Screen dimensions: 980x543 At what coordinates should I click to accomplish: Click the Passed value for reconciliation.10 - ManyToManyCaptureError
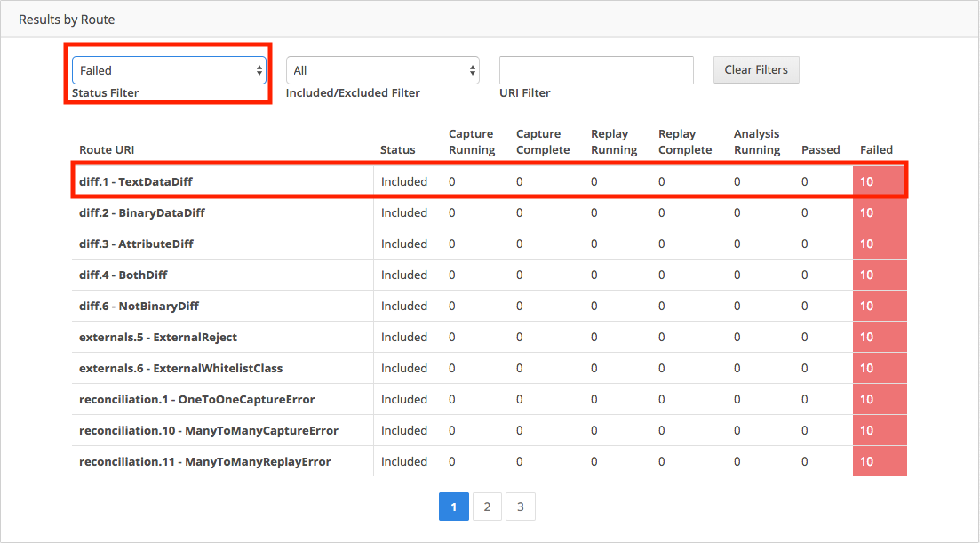coord(804,430)
